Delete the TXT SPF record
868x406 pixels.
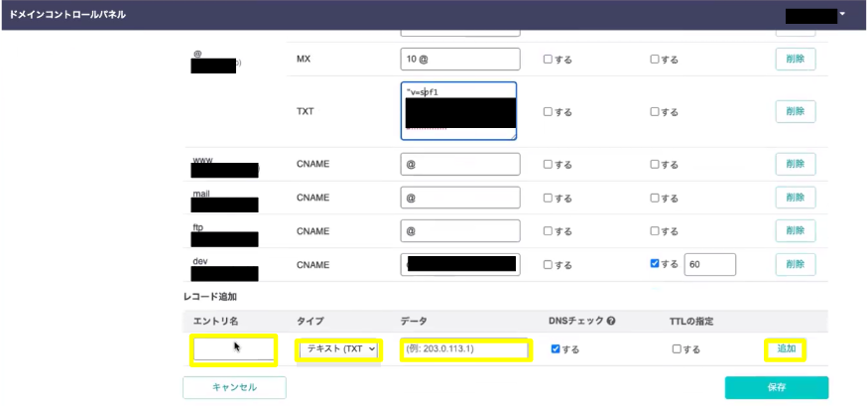795,111
